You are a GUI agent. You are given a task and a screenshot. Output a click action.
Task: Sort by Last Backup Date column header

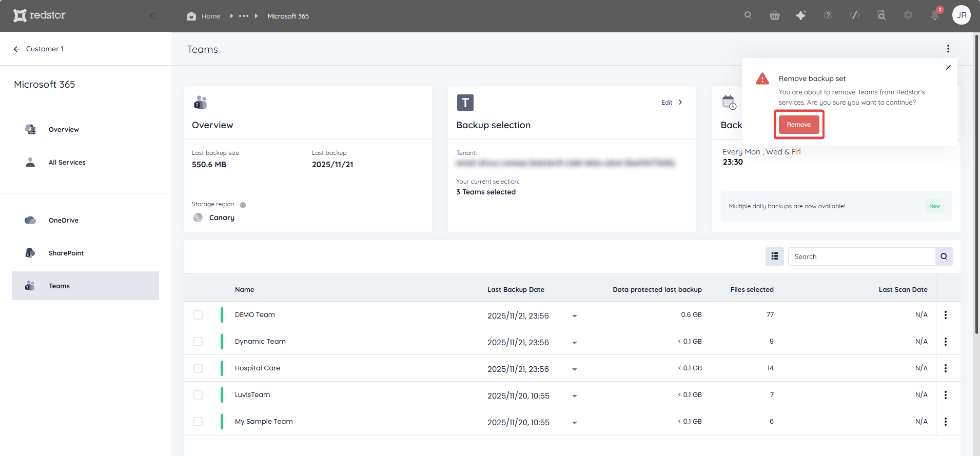[x=516, y=289]
